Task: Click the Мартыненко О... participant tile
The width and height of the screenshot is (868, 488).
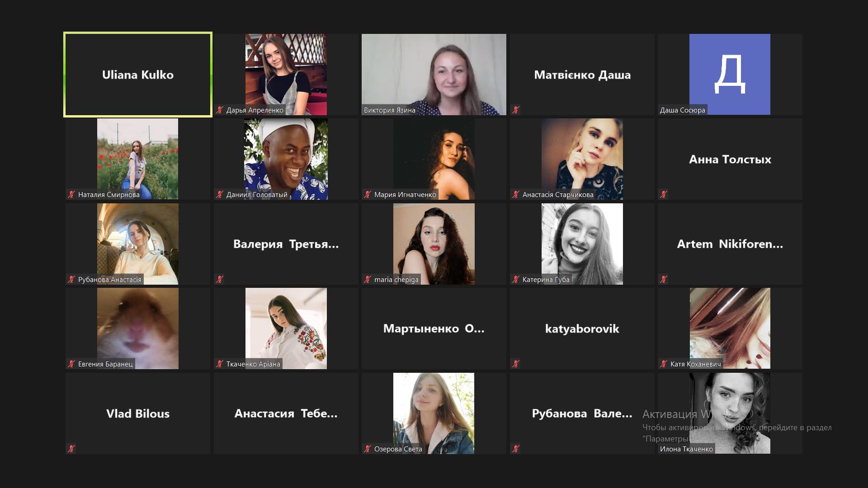Action: pyautogui.click(x=434, y=328)
